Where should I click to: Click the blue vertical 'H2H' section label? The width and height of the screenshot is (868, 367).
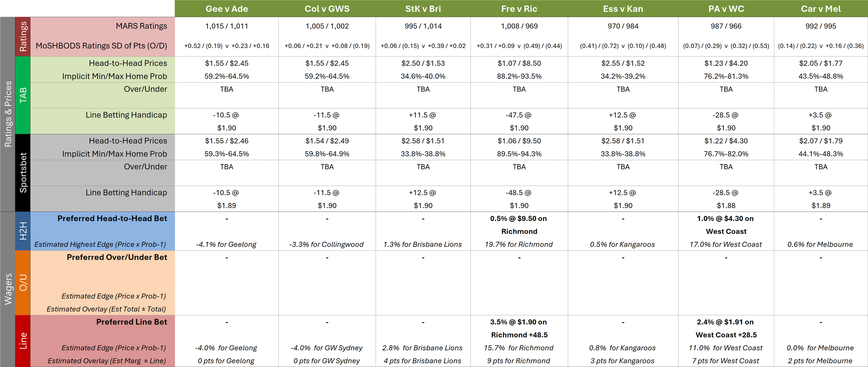(23, 231)
